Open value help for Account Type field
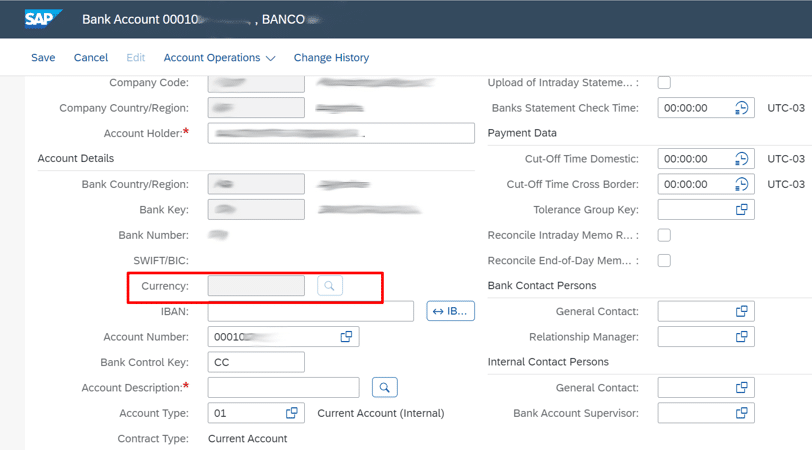812x450 pixels. [292, 413]
